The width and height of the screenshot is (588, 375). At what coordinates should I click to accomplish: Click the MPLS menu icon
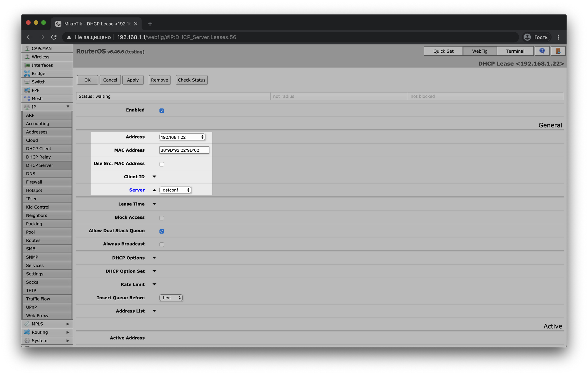[x=27, y=323]
